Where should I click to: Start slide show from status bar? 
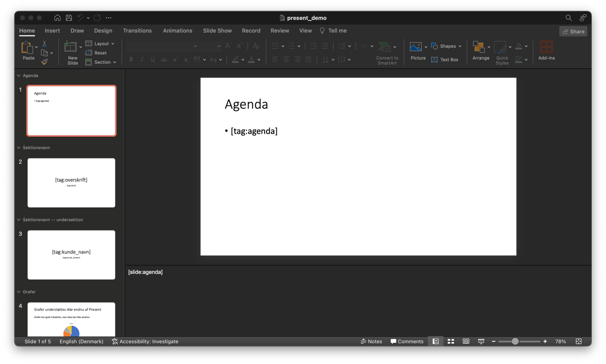point(481,341)
